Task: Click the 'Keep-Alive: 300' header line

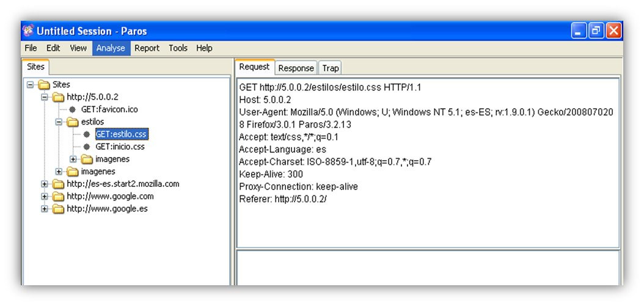Action: 271,174
